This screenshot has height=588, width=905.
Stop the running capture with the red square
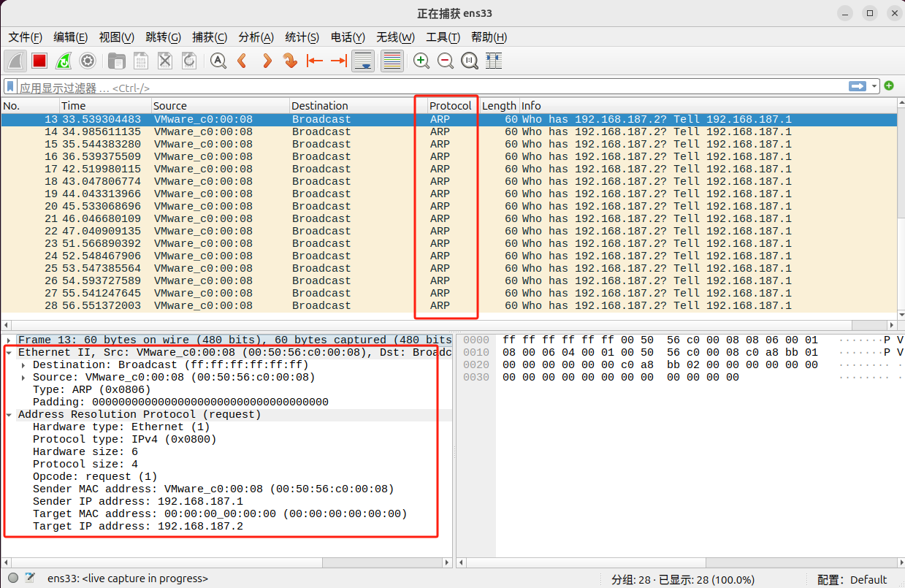pos(39,61)
